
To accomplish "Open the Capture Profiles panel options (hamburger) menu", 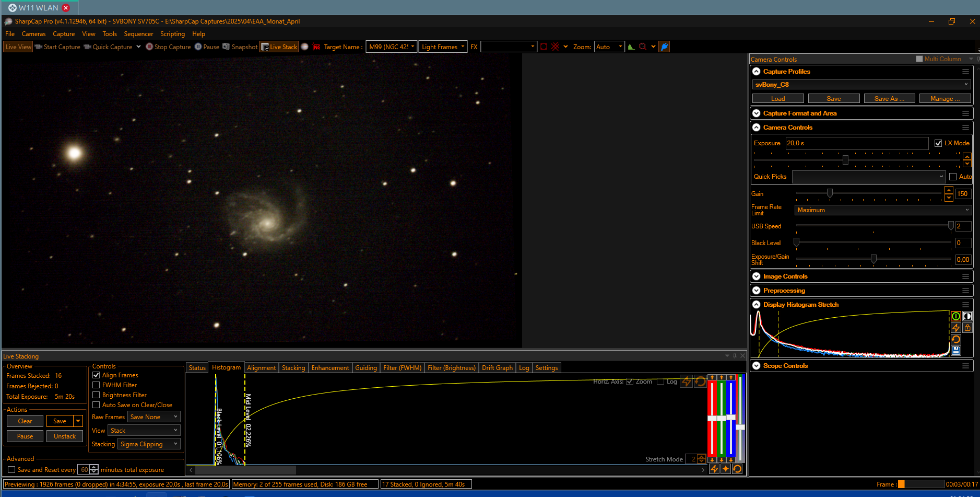I will pyautogui.click(x=965, y=72).
